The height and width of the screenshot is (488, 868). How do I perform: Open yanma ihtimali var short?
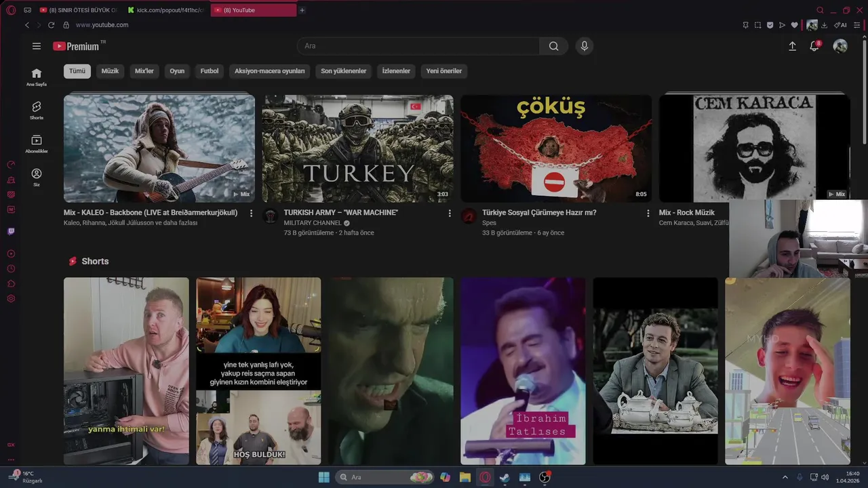[x=126, y=371]
